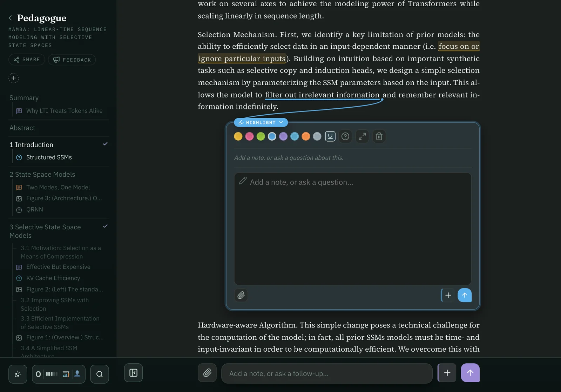The height and width of the screenshot is (392, 561).
Task: Click the Share button
Action: coord(27,60)
